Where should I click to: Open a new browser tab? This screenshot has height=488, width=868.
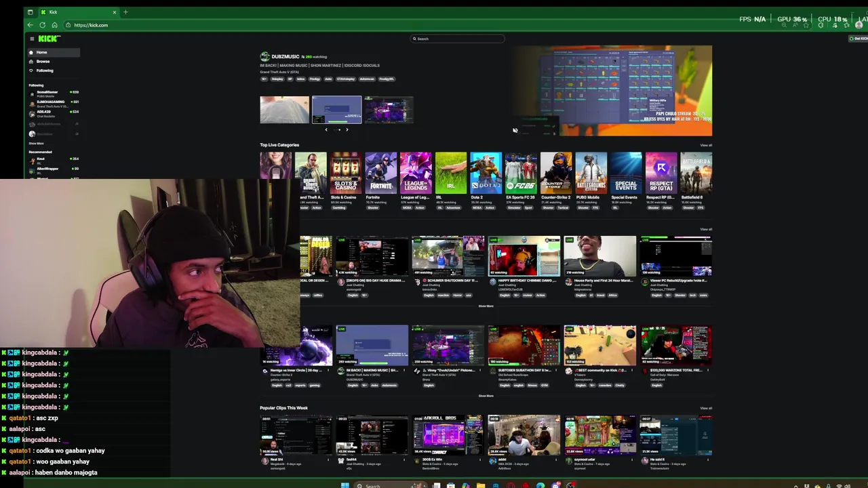point(125,12)
